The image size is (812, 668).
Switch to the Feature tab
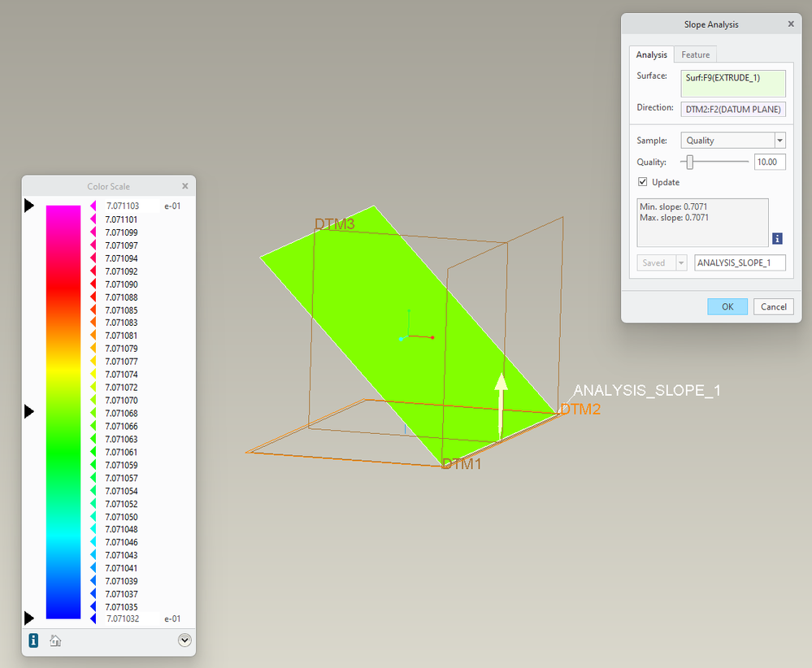(695, 54)
